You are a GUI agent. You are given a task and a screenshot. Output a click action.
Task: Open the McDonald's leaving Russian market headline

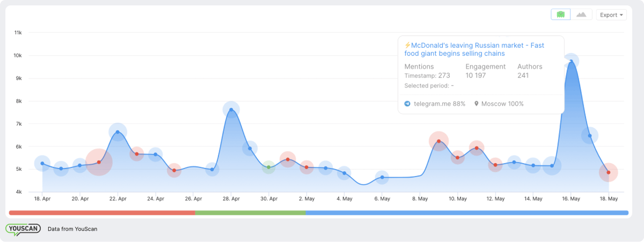474,49
